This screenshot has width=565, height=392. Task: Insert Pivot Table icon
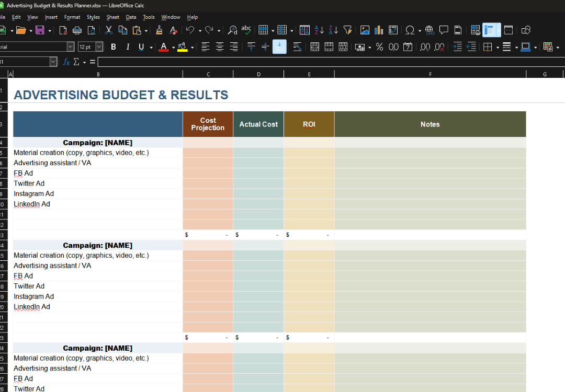(393, 30)
